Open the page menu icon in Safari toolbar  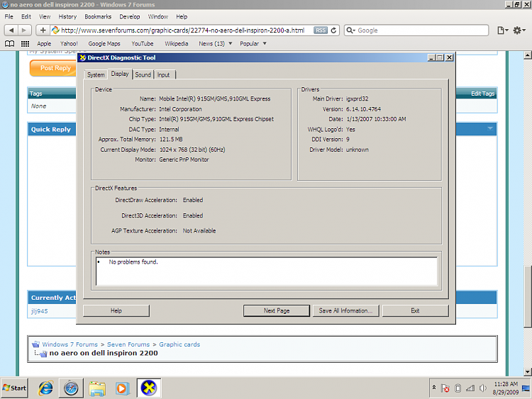pos(502,30)
